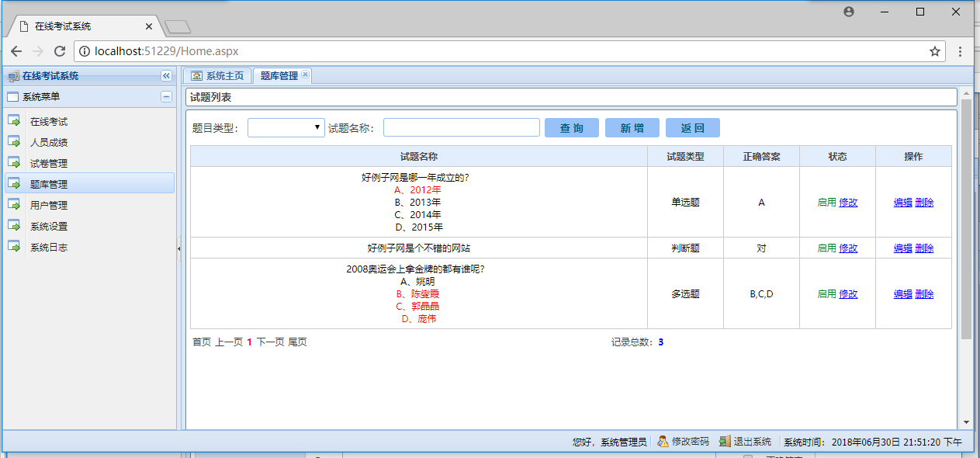
Task: Click the 题库管理 menu icon
Action: (14, 184)
